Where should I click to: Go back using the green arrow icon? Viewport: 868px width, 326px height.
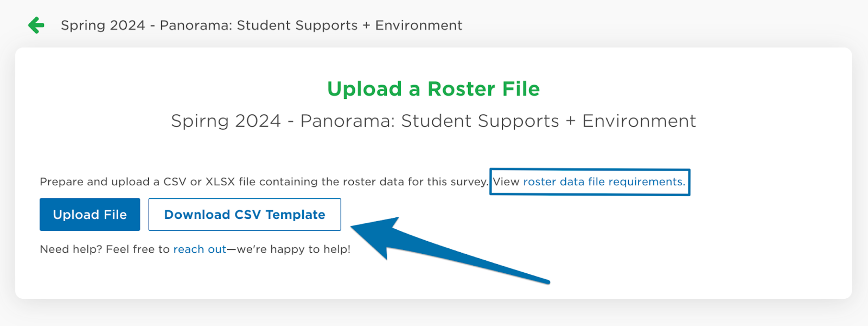point(36,25)
